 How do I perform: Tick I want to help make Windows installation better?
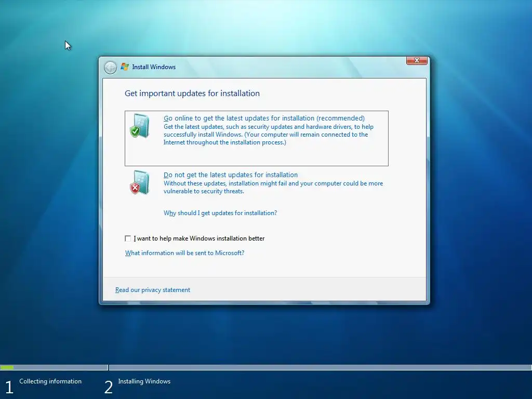(128, 238)
